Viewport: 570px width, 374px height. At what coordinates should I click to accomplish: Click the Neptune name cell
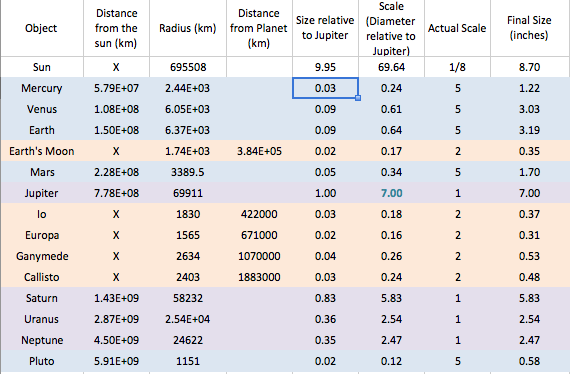pyautogui.click(x=42, y=340)
